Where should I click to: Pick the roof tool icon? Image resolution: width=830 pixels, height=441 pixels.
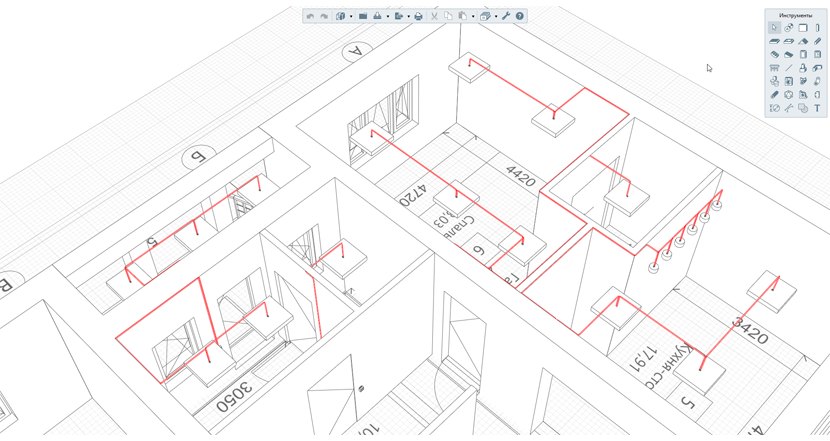[x=803, y=41]
